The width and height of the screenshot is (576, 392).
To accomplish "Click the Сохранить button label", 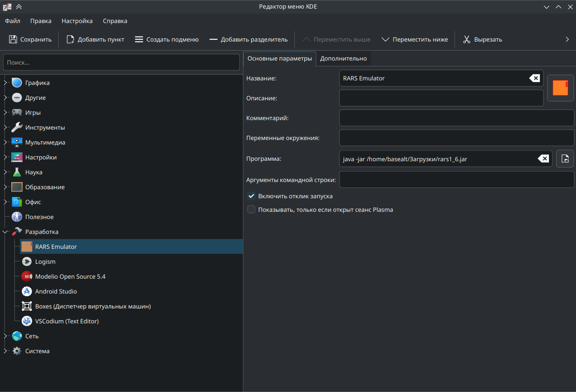I will coord(36,39).
